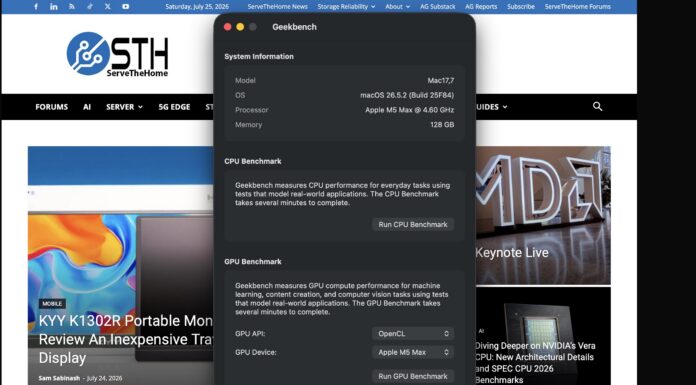Open ServeTheHome Facebook icon link
This screenshot has height=385, width=696.
coord(36,7)
